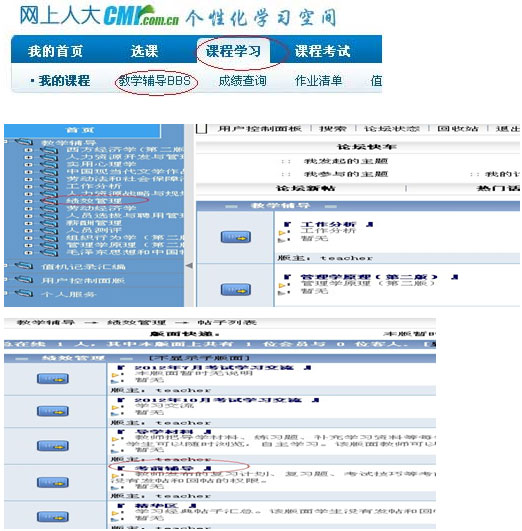Click the folder icon beside 教学辅导

[x=24, y=142]
